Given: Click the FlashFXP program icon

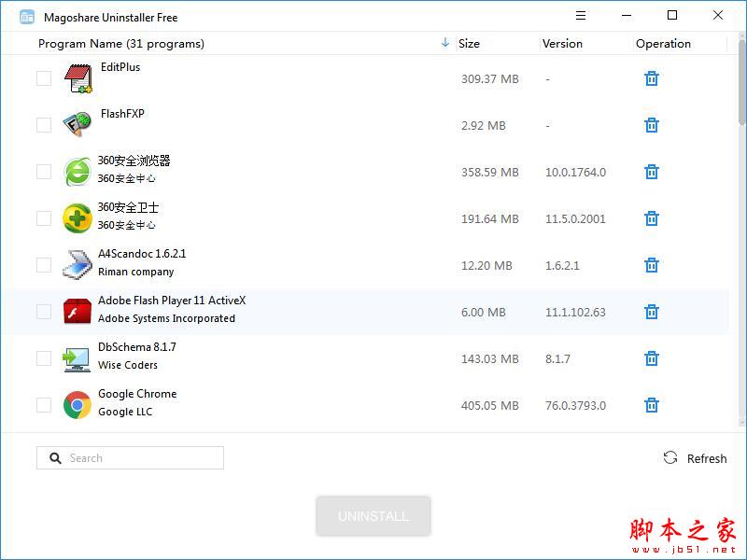Looking at the screenshot, I should (78, 124).
